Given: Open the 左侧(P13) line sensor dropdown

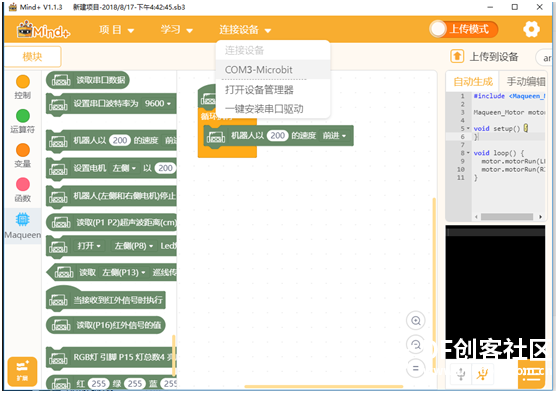Looking at the screenshot, I should 123,272.
